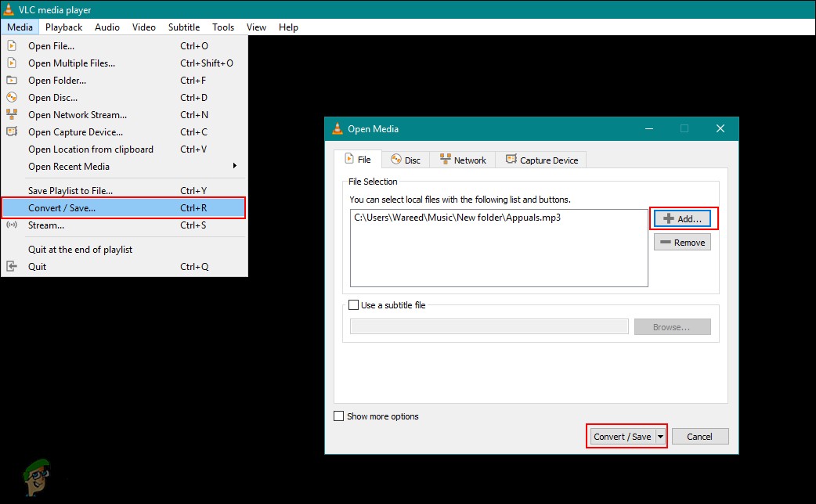Open the Audio menu
816x504 pixels.
[107, 27]
